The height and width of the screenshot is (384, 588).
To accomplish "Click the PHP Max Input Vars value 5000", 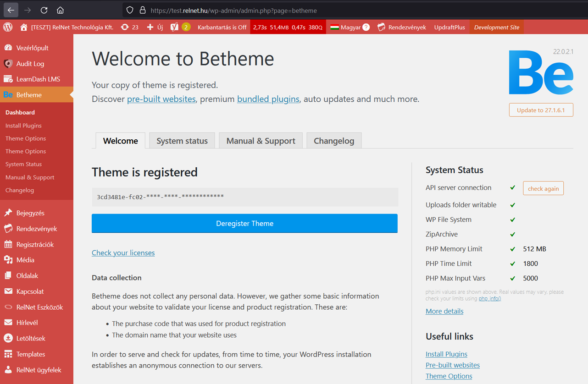I will [x=531, y=278].
